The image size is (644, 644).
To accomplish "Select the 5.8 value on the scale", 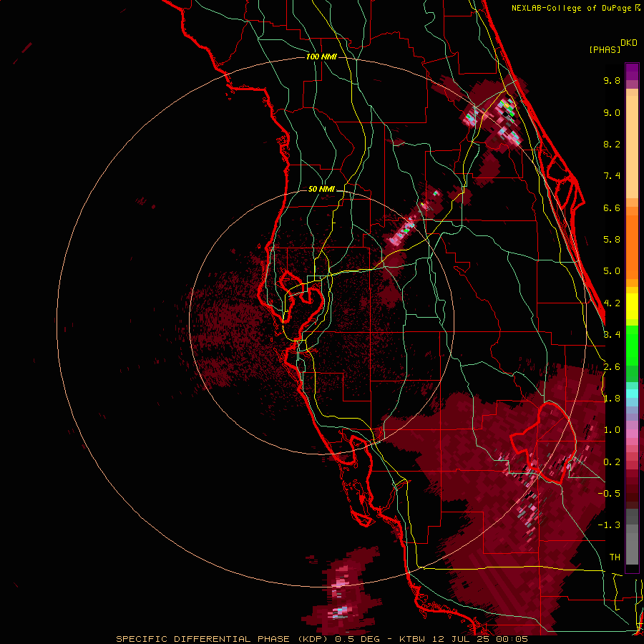I will (x=612, y=240).
